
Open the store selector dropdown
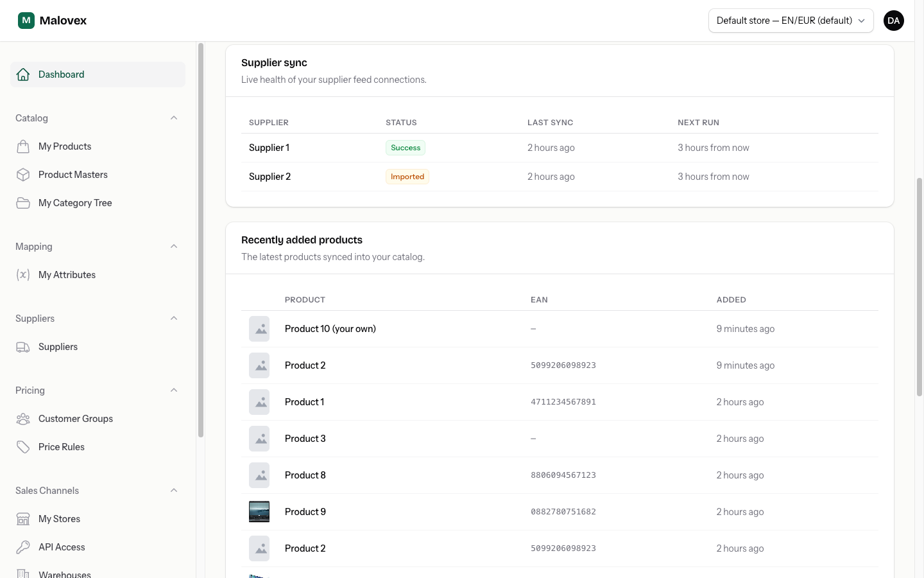(x=791, y=21)
